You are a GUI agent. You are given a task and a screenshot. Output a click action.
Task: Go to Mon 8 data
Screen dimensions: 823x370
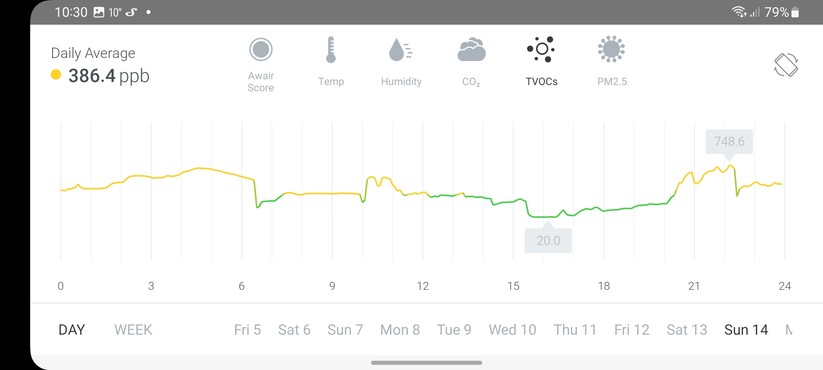click(400, 330)
